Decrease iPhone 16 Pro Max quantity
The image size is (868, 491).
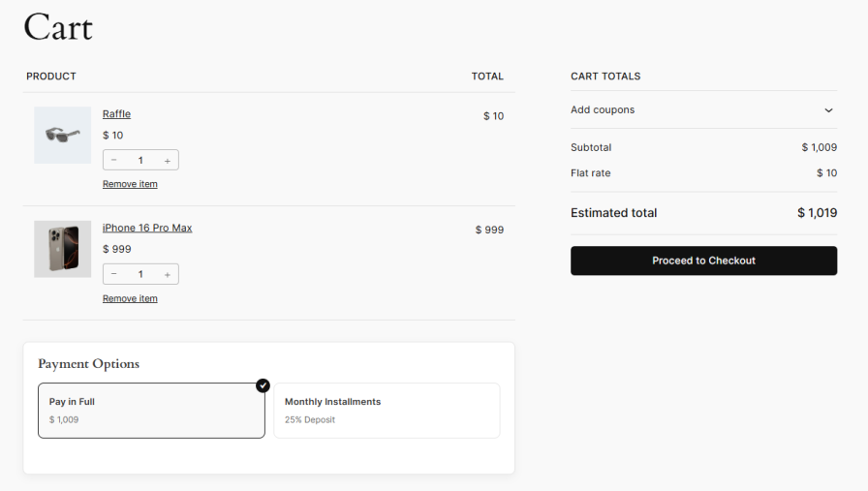114,274
